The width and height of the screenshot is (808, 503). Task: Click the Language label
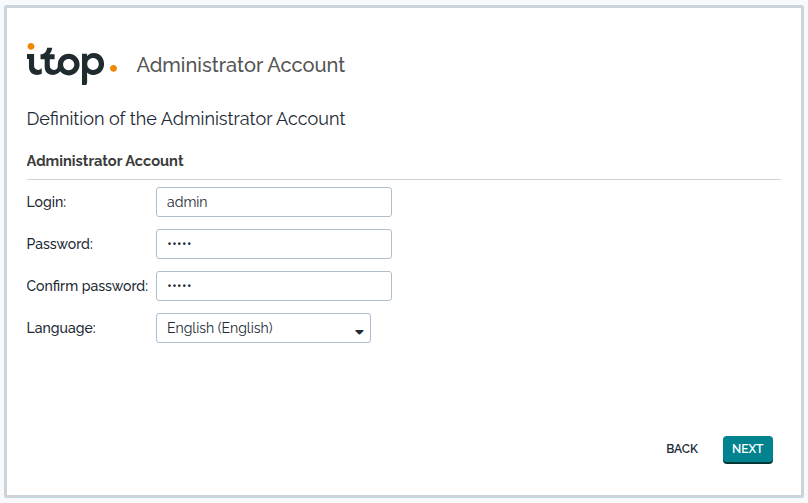tap(61, 328)
